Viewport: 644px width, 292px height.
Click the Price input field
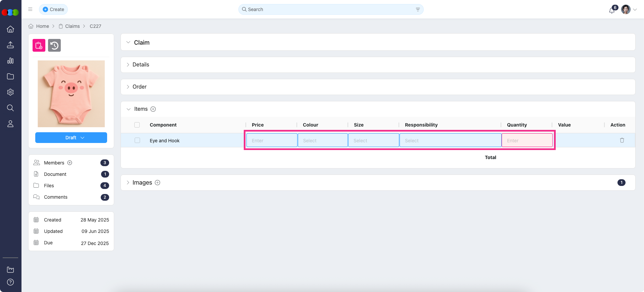(272, 140)
